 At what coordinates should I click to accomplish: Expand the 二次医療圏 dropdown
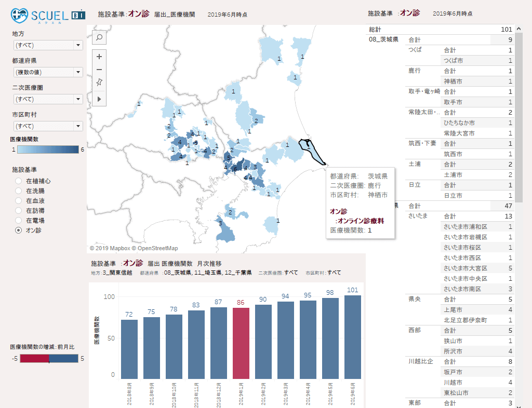(47, 99)
